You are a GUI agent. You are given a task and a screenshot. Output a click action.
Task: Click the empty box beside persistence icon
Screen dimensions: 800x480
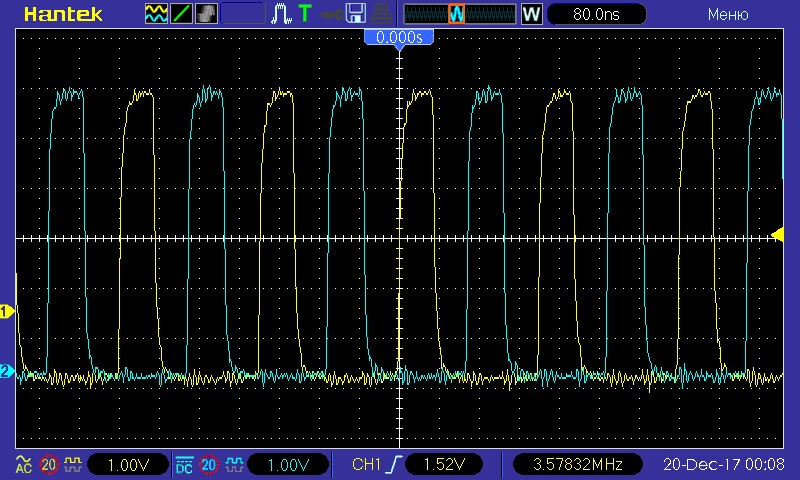[243, 14]
